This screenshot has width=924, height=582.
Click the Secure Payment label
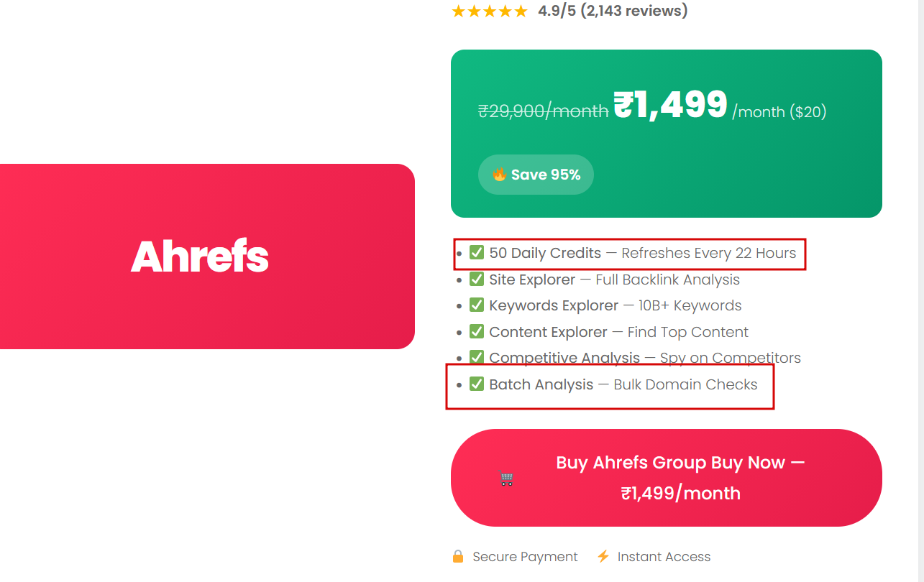click(x=525, y=557)
